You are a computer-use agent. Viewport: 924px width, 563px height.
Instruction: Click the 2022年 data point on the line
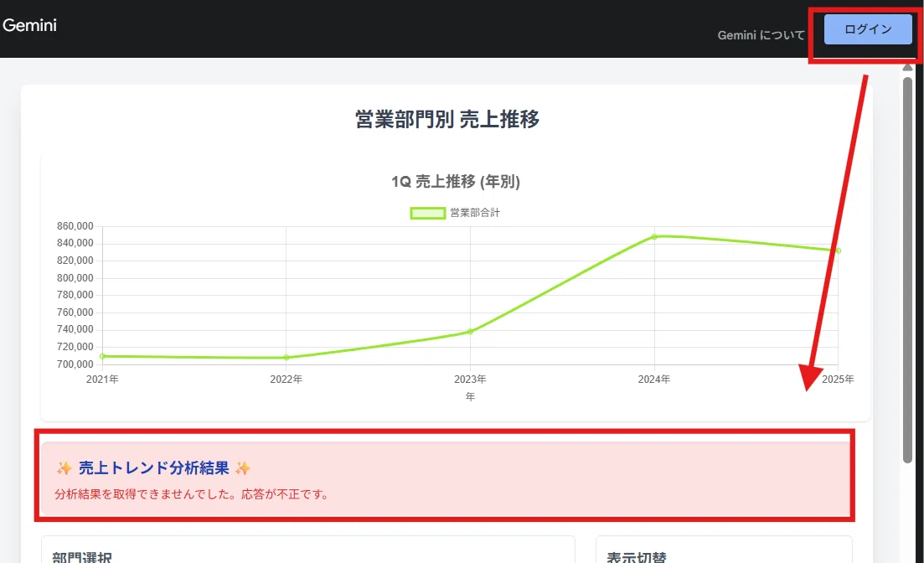(x=286, y=357)
